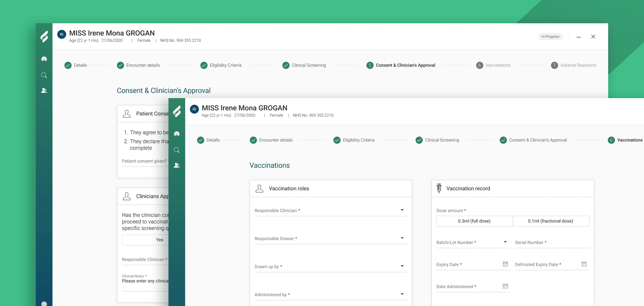This screenshot has height=306, width=644.
Task: Click the Vaccination roles person icon
Action: click(x=259, y=188)
